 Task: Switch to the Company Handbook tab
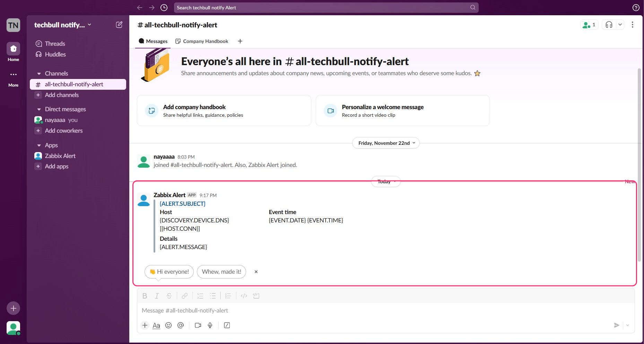point(202,41)
